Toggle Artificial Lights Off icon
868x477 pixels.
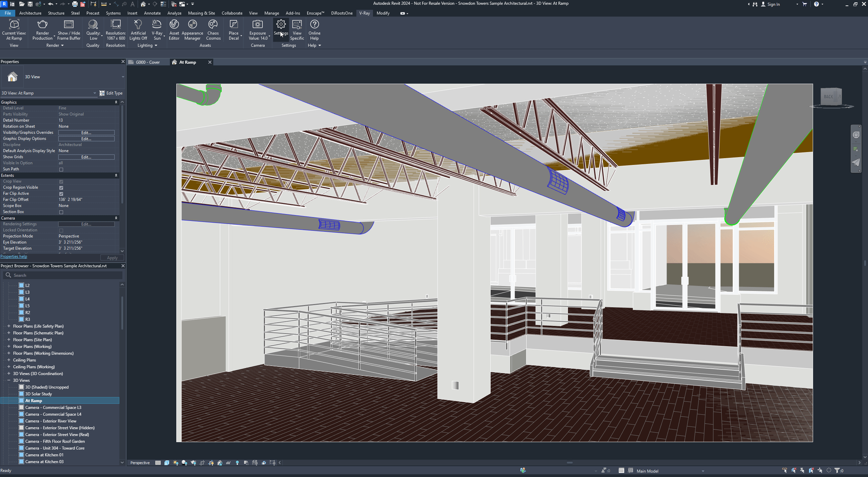pyautogui.click(x=138, y=24)
